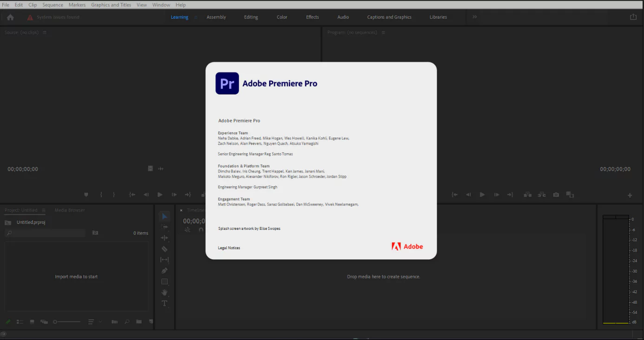Image resolution: width=644 pixels, height=340 pixels.
Task: Select the Type tool
Action: coord(164,303)
